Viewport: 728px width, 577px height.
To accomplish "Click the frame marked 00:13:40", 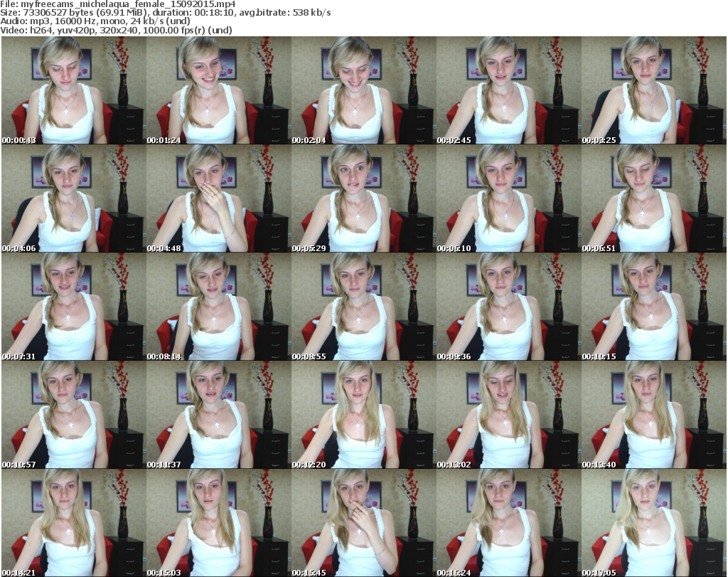I will [654, 415].
